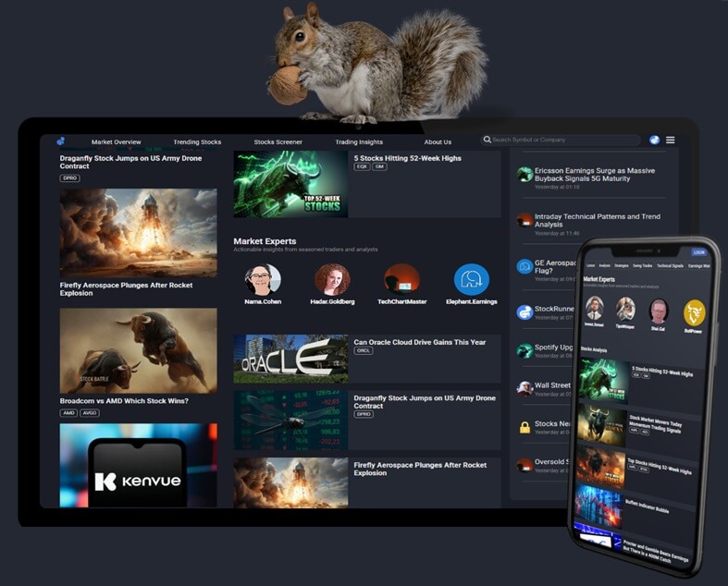Open the Market Overview menu

click(117, 142)
